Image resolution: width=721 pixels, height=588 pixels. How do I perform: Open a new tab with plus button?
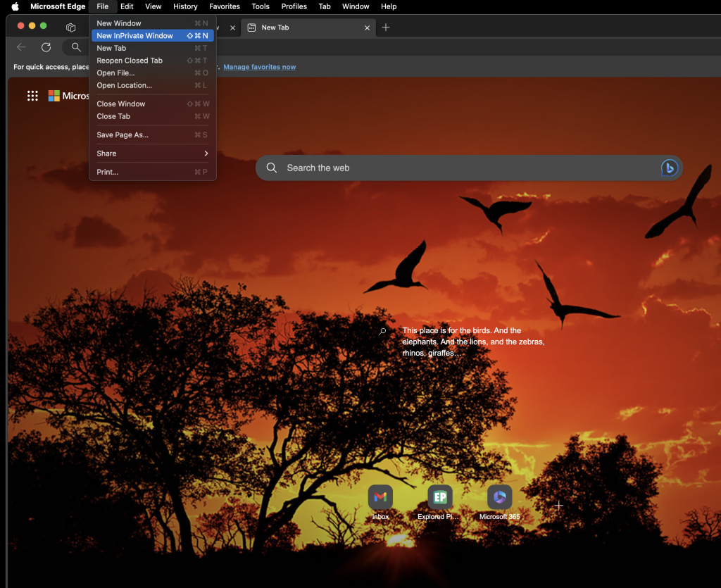[386, 27]
